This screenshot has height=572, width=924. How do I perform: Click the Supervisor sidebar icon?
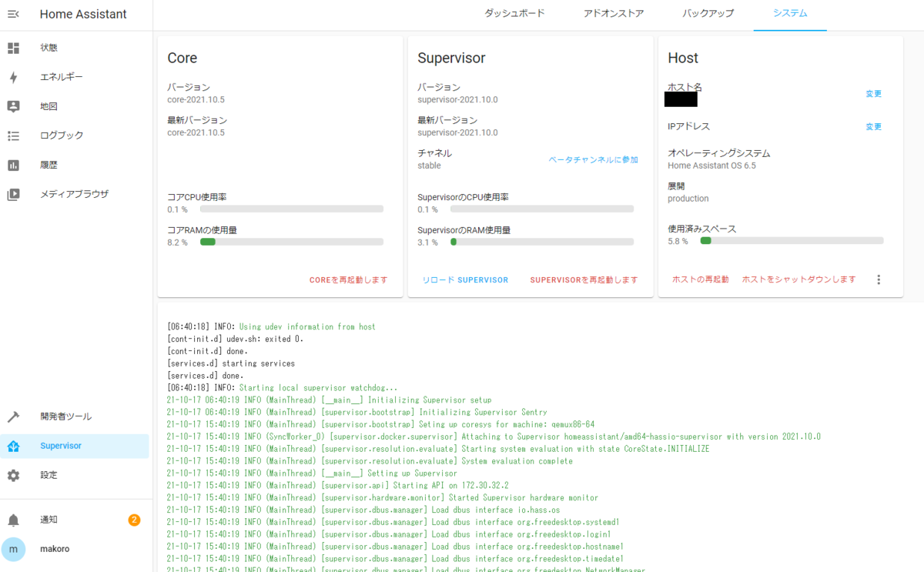coord(13,446)
